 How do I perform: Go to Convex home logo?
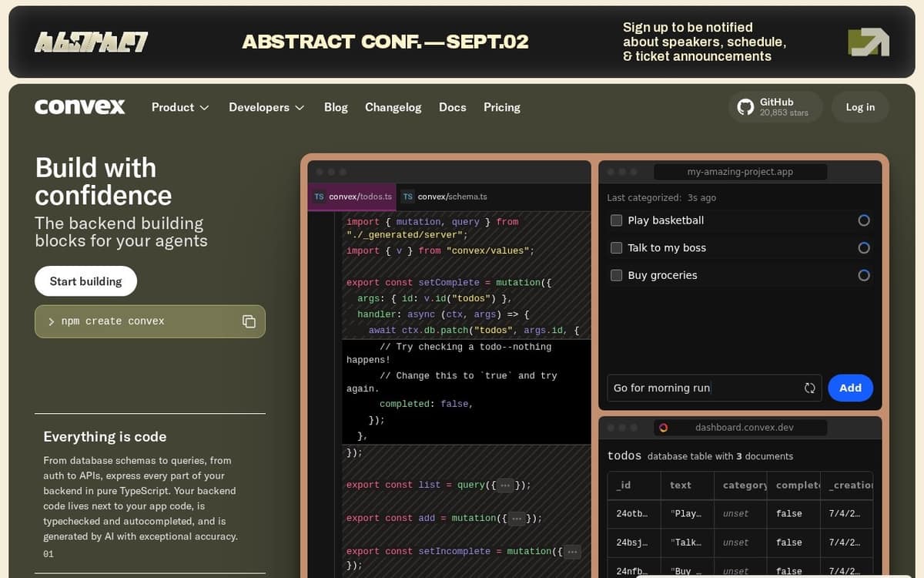click(80, 107)
